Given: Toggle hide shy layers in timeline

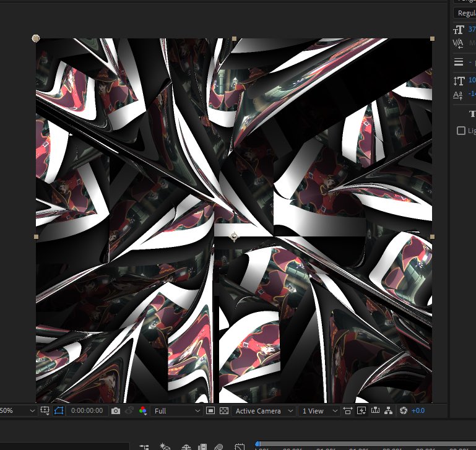Looking at the screenshot, I should point(186,447).
